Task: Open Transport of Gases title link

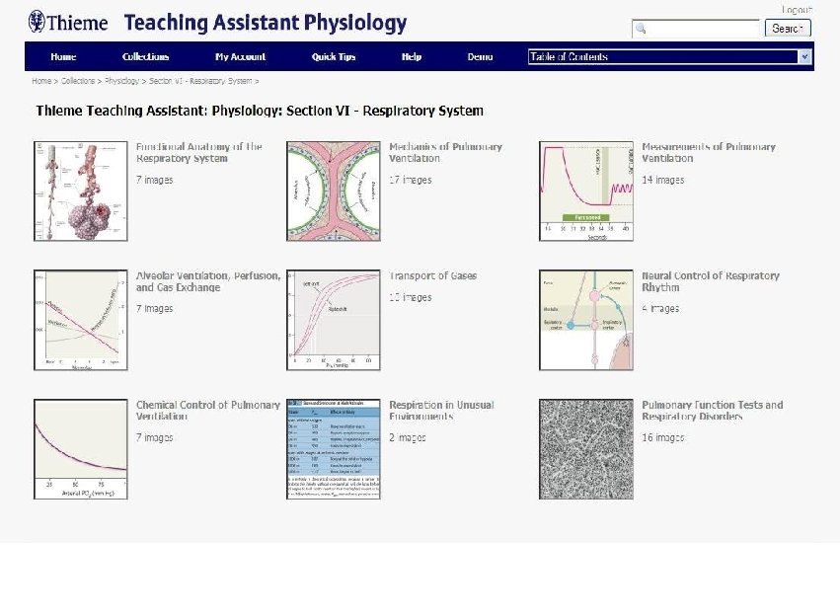Action: tap(432, 275)
